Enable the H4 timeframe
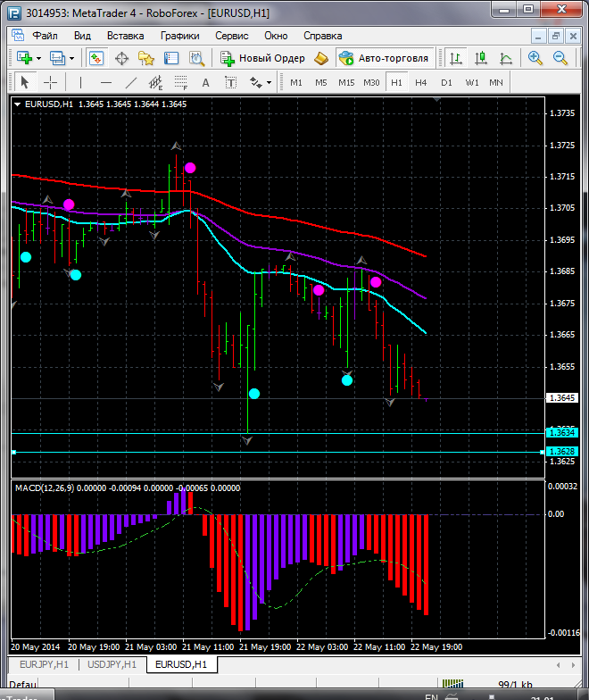Screen dimensions: 589x700 (x=420, y=82)
